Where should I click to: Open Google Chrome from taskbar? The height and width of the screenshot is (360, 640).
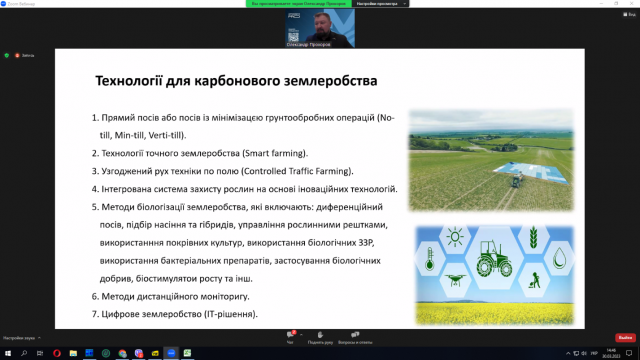click(x=122, y=353)
